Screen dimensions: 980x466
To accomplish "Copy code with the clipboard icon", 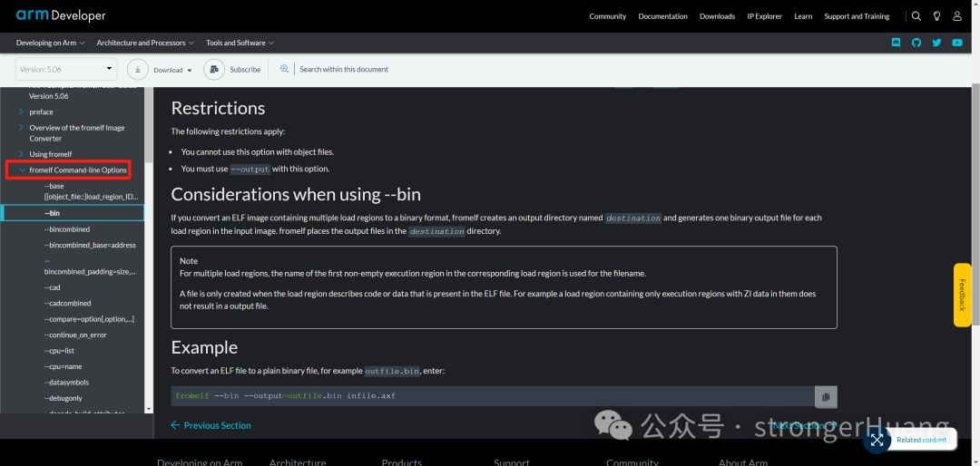I will point(826,397).
